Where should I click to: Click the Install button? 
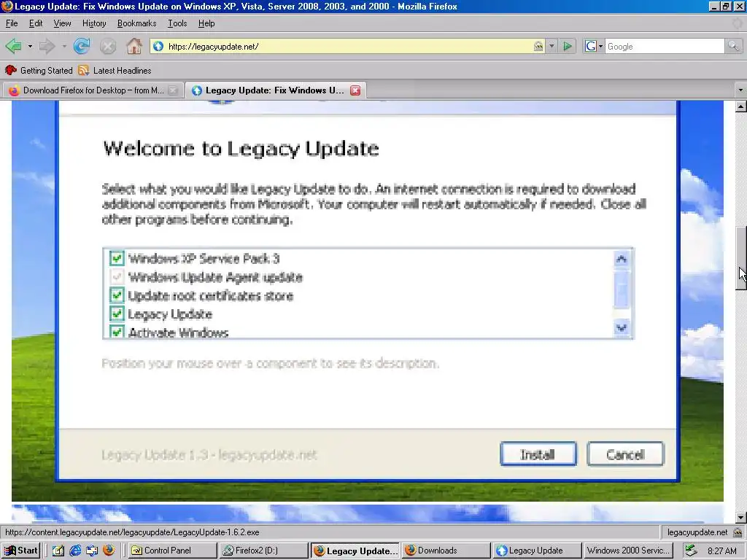tap(538, 454)
